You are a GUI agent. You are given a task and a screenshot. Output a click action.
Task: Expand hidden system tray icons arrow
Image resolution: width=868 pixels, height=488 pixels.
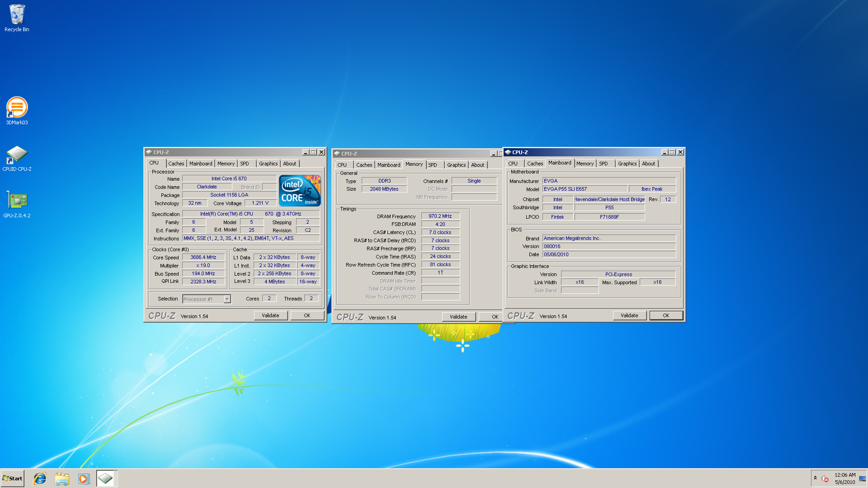coord(815,478)
